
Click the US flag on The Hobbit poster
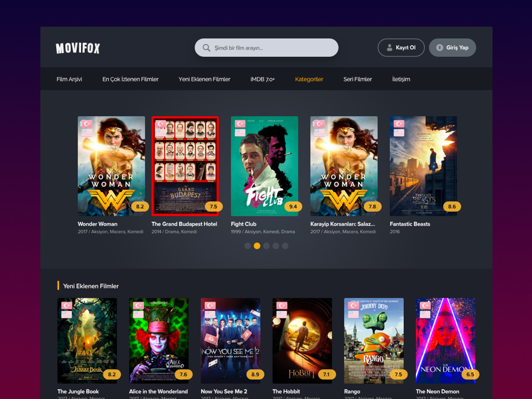pyautogui.click(x=282, y=314)
